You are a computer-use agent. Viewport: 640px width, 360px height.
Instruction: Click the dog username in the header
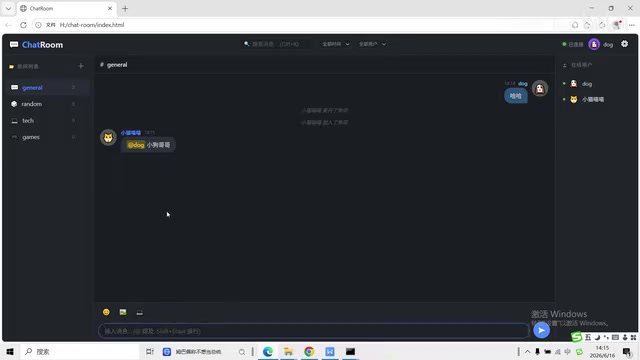608,44
